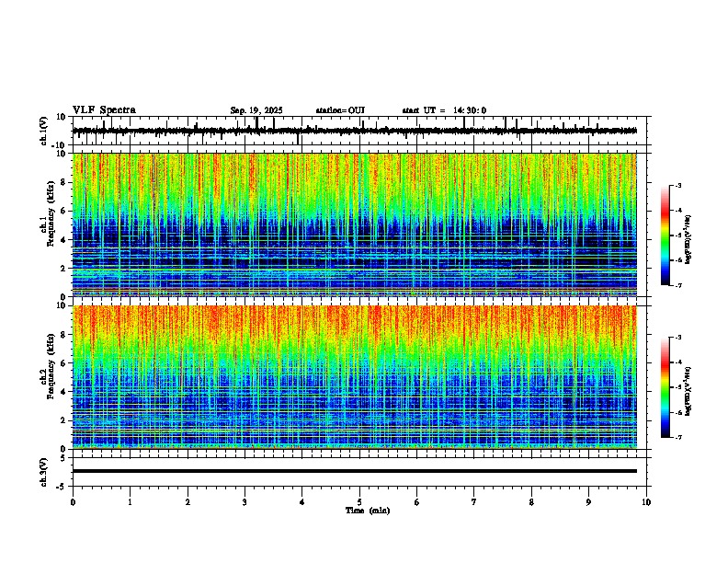This screenshot has width=728, height=563.
Task: Click the ch.3(V) axis label
Action: pyautogui.click(x=44, y=472)
